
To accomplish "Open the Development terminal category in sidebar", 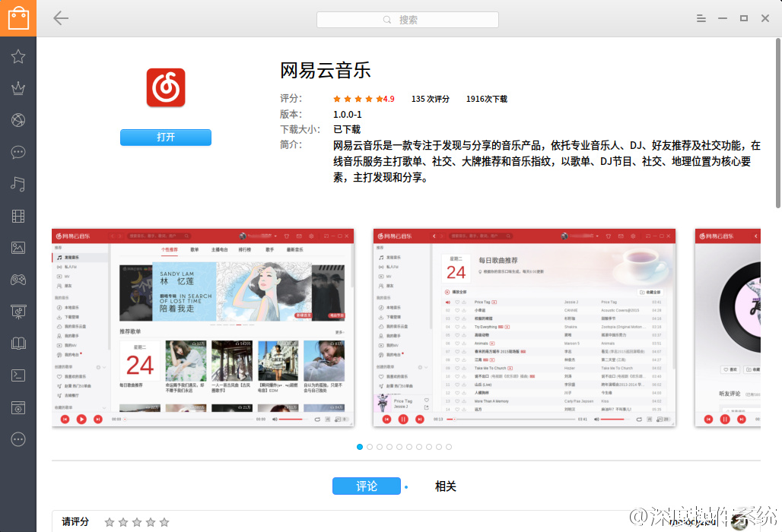I will tap(18, 375).
